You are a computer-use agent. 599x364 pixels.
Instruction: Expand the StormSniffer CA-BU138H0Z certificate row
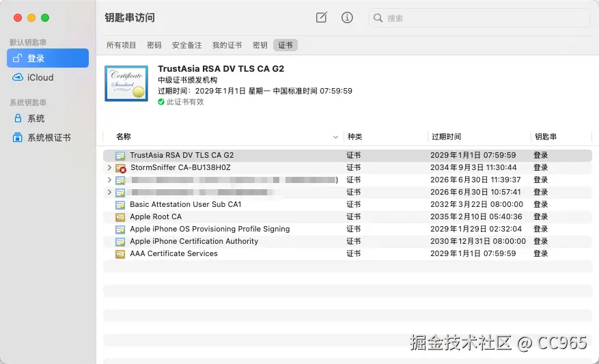(x=109, y=167)
